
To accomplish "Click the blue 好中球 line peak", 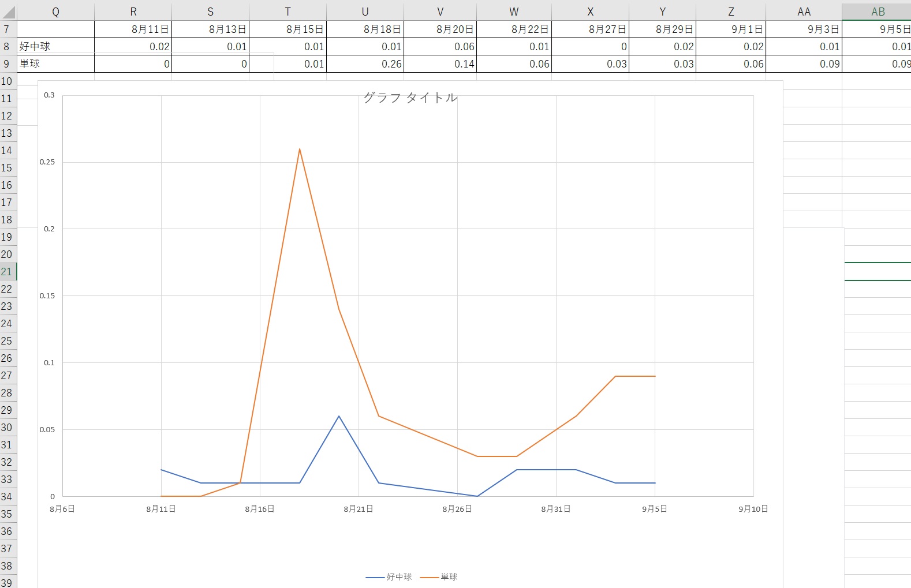I will coord(339,416).
